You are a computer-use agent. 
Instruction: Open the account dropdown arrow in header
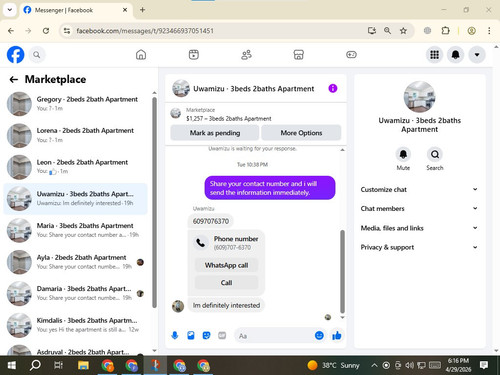click(x=477, y=55)
